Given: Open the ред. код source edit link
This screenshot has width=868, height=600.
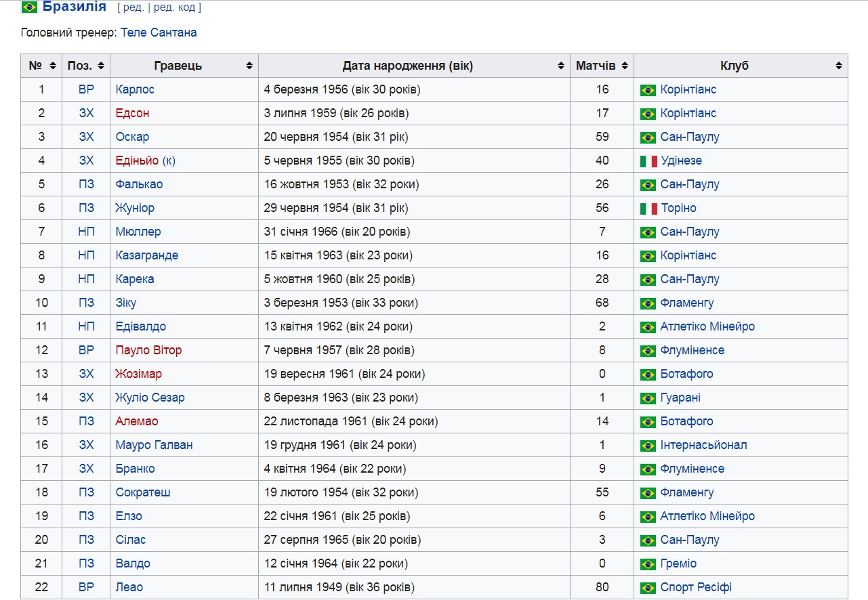Looking at the screenshot, I should click(x=175, y=8).
